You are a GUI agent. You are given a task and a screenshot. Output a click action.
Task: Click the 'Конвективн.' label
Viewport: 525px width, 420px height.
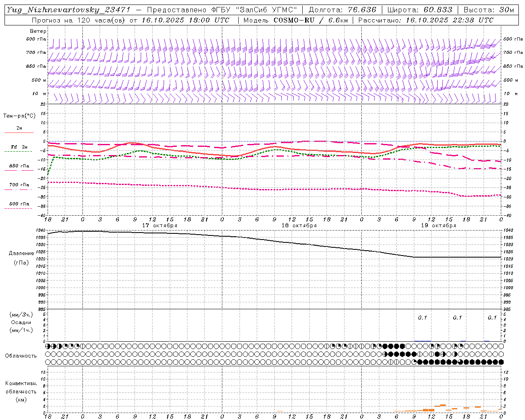[21, 383]
